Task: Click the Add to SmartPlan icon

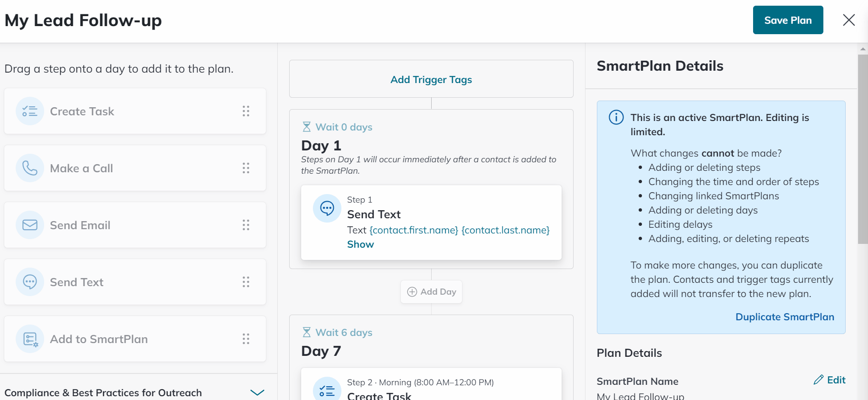Action: [30, 339]
